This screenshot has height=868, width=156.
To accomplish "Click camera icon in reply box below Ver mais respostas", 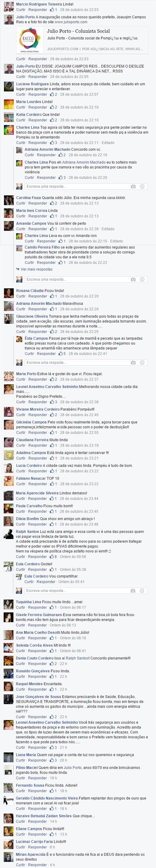I will [133, 279].
